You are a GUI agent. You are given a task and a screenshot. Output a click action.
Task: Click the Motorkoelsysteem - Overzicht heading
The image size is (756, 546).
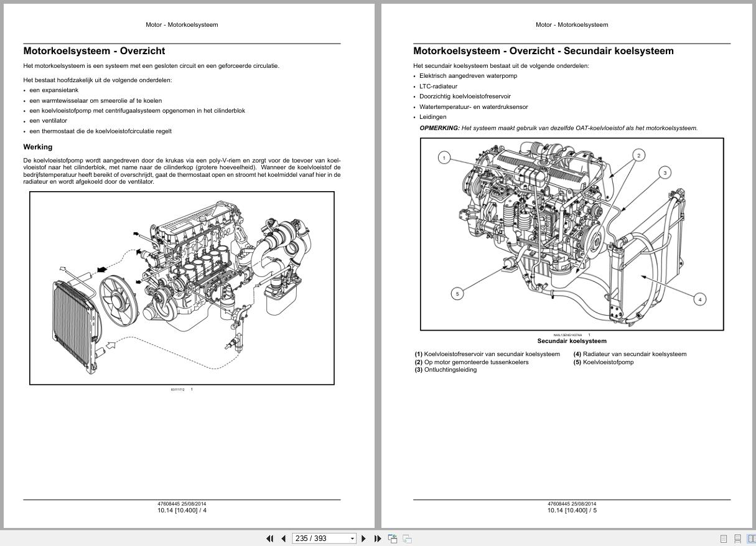click(x=94, y=50)
